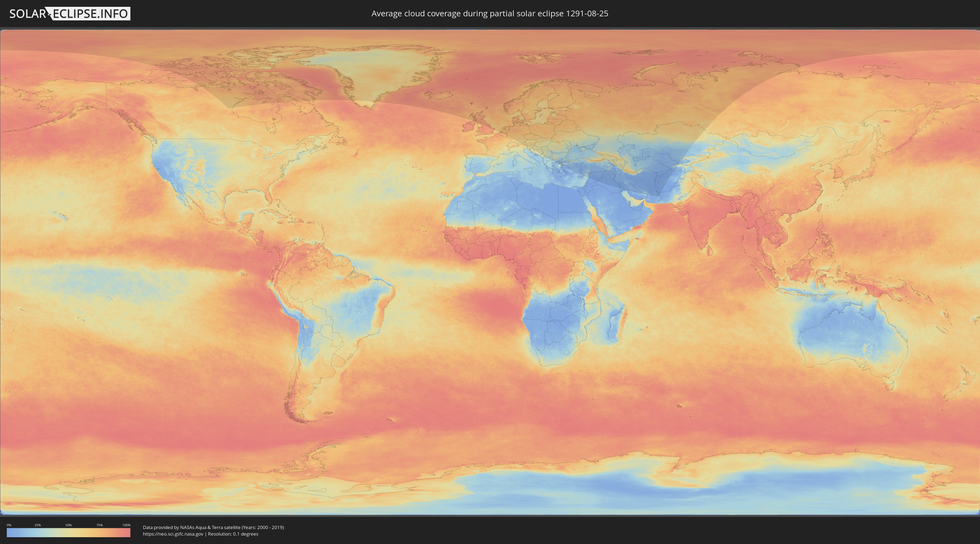Open the neo.sci.gsfc.nasa.gov URL
The image size is (980, 544).
coord(173,534)
